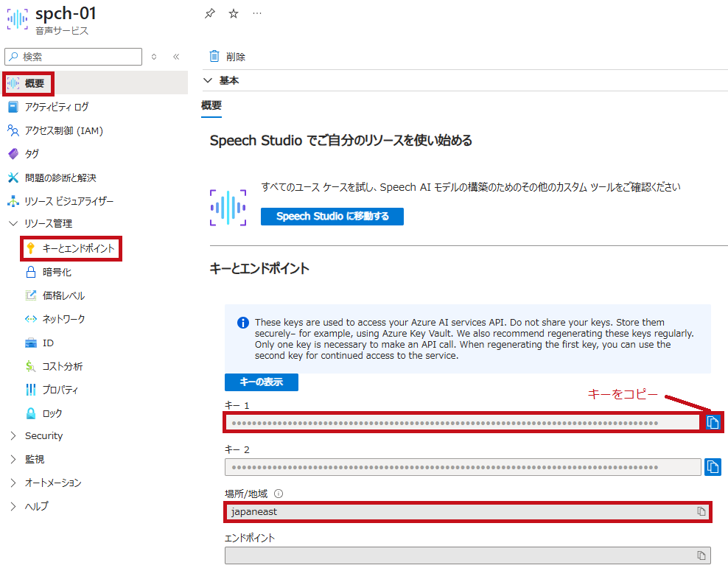This screenshot has height=568, width=728.
Task: Click the padlock encryption icon
Action: (x=31, y=272)
